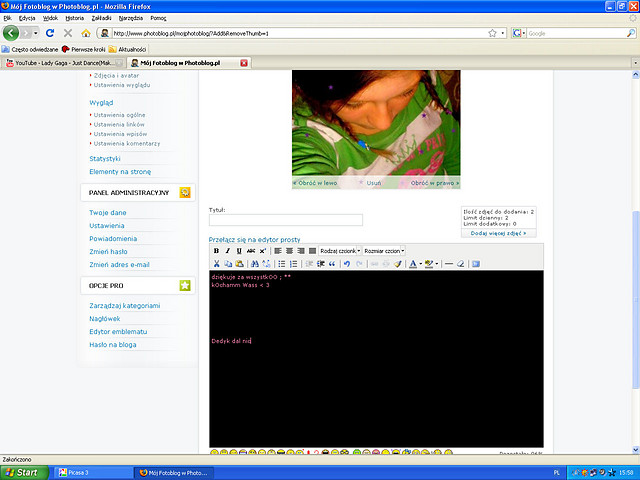
Task: Apply strikethrough (ABC) formatting
Action: [251, 251]
